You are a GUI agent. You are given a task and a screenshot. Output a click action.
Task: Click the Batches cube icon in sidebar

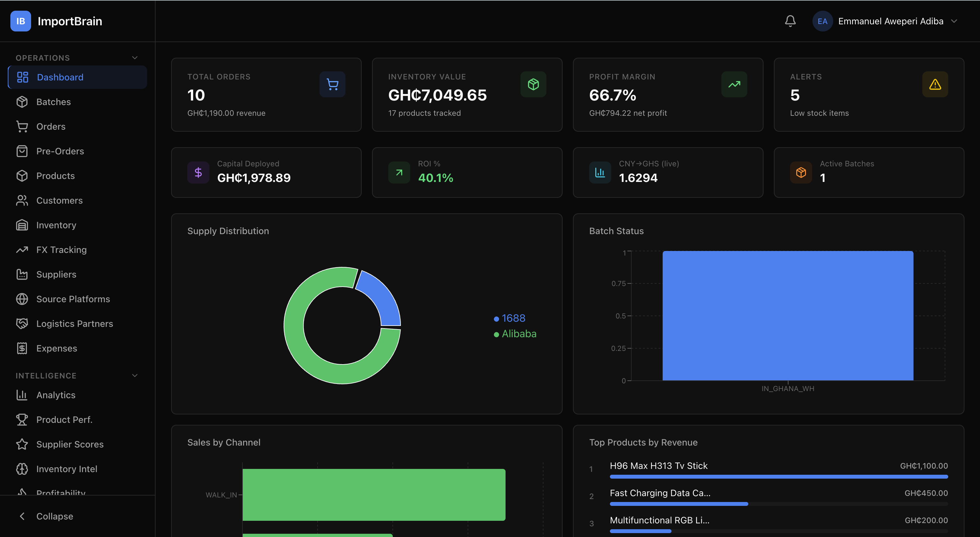pyautogui.click(x=22, y=101)
